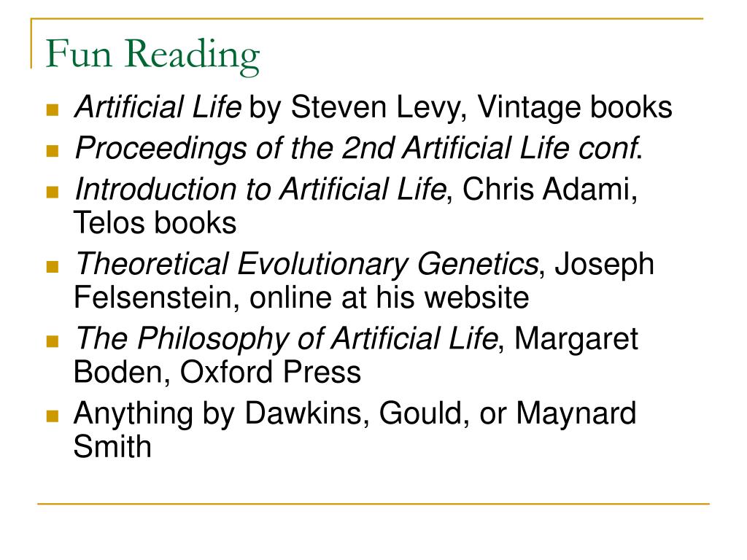
Task: Select the bullet before the Proceedings line
Action: tap(53, 152)
